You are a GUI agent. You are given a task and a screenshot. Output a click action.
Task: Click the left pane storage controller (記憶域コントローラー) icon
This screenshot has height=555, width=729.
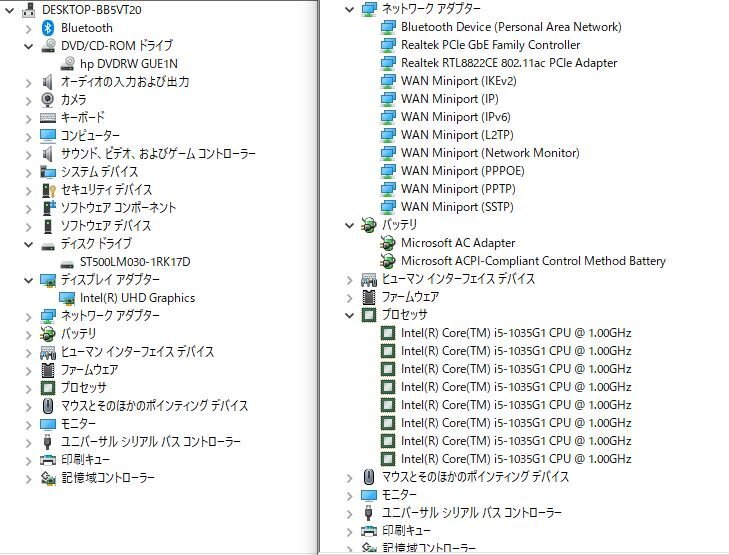coord(48,478)
